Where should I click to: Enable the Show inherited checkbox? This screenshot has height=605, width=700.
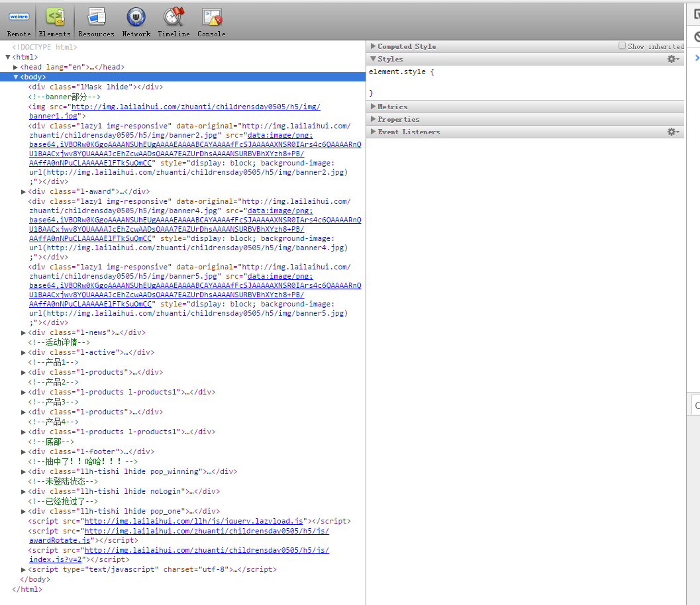622,46
